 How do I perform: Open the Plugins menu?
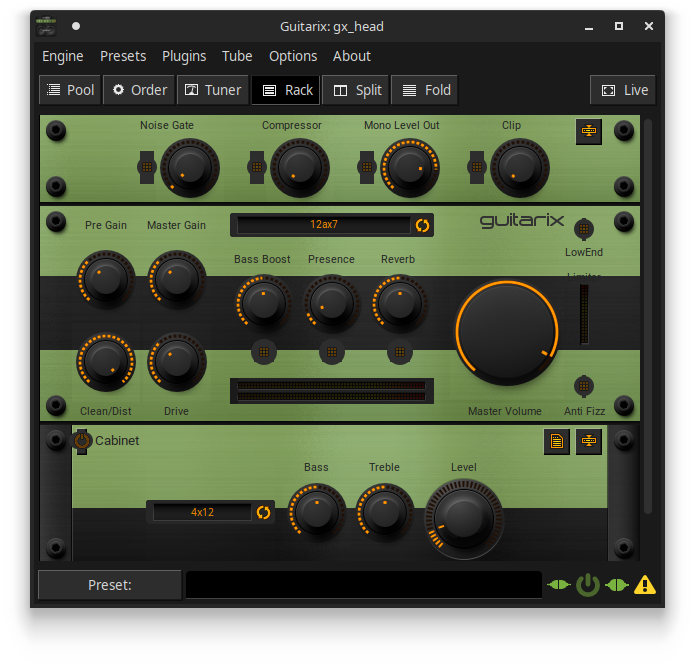point(184,56)
